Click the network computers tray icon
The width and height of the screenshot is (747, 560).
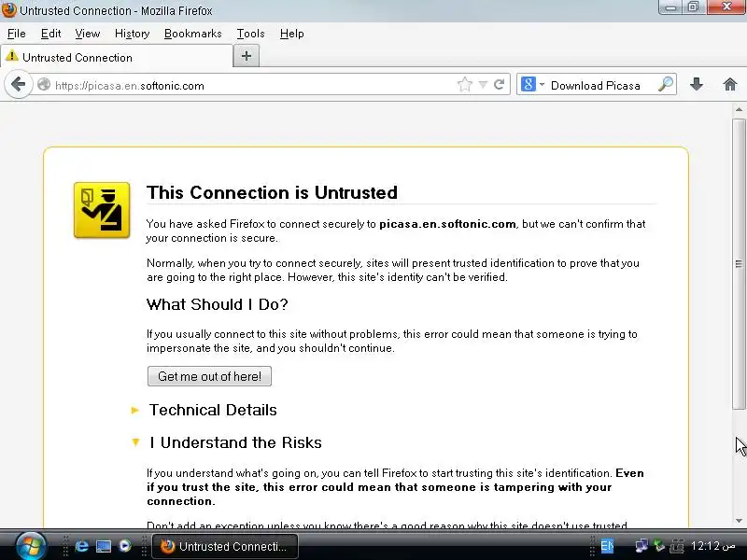click(x=641, y=546)
